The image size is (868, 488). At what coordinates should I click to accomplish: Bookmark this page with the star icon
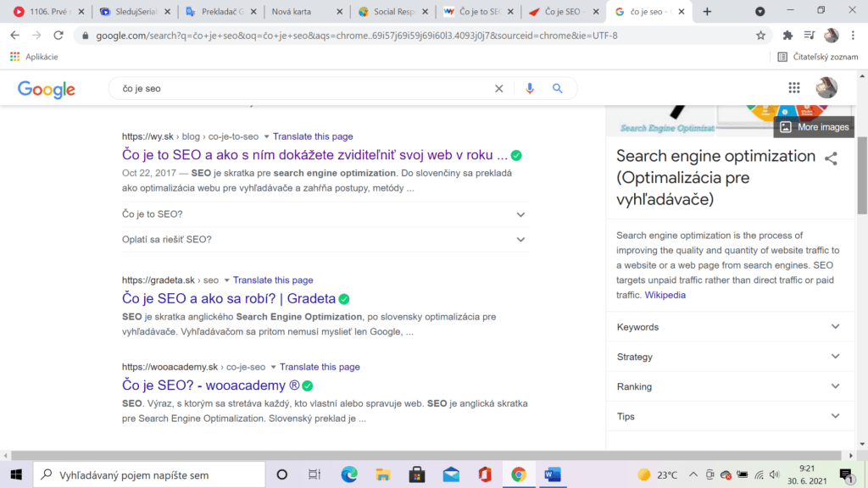(x=760, y=36)
